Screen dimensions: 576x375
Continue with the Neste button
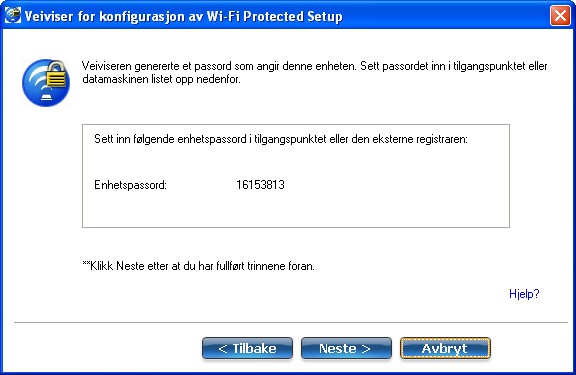click(x=346, y=348)
